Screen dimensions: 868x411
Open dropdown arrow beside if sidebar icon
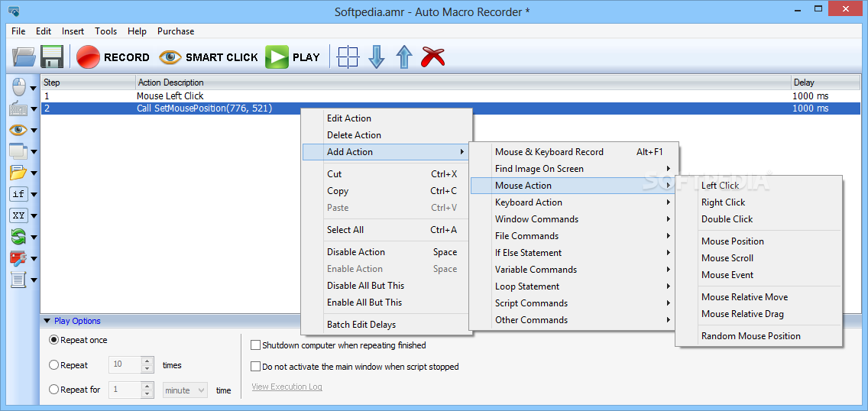(34, 195)
